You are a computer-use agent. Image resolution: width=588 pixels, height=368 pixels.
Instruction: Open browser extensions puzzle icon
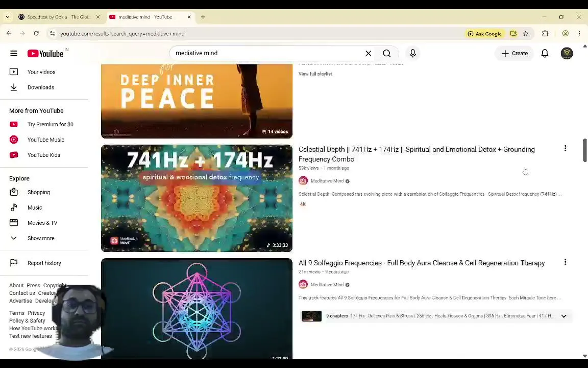(x=545, y=33)
